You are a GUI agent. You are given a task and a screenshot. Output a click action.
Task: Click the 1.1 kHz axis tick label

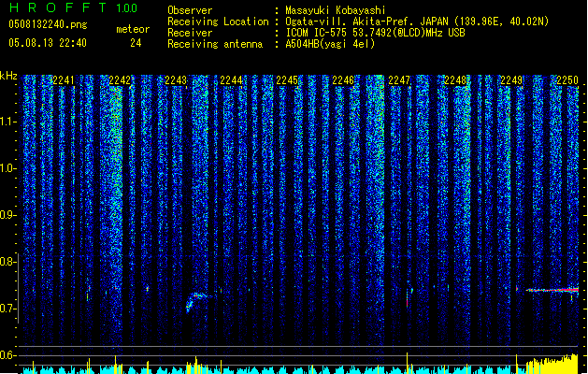click(x=7, y=122)
